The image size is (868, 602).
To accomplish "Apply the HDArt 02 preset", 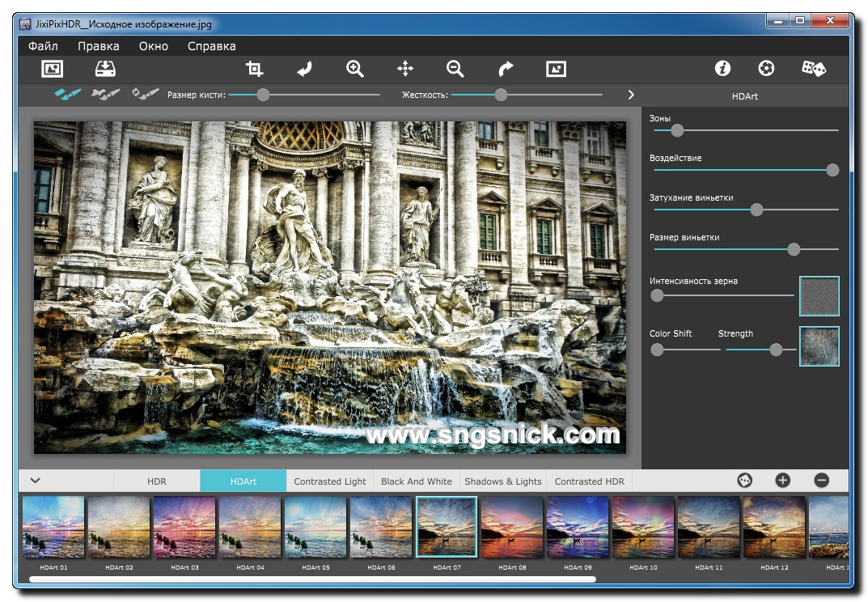I will [x=119, y=527].
